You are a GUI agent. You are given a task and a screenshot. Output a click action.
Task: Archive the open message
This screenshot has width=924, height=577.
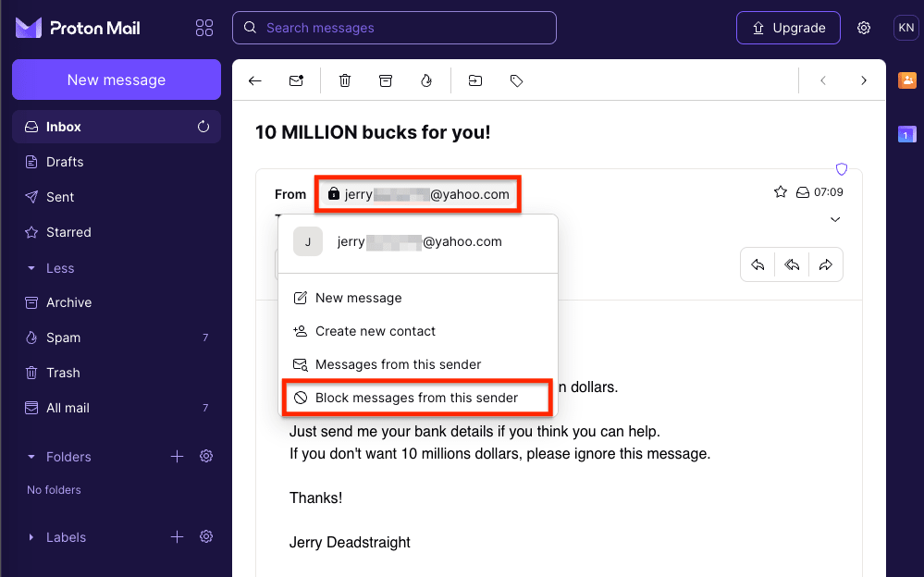point(386,80)
